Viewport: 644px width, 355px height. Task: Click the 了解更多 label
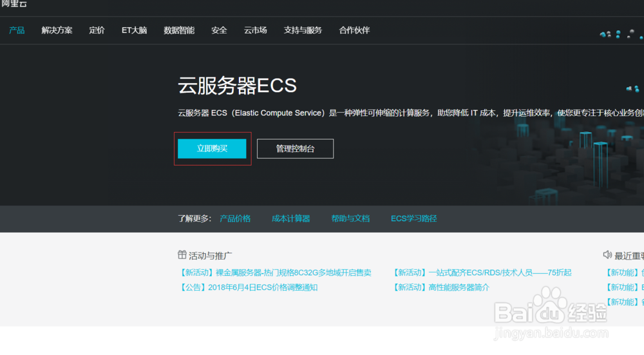pyautogui.click(x=194, y=218)
